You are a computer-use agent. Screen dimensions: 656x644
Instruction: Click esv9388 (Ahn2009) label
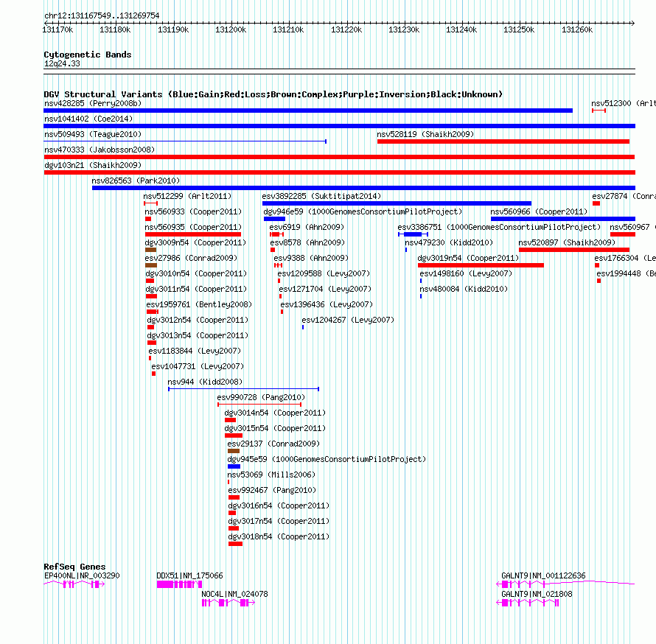(x=311, y=258)
